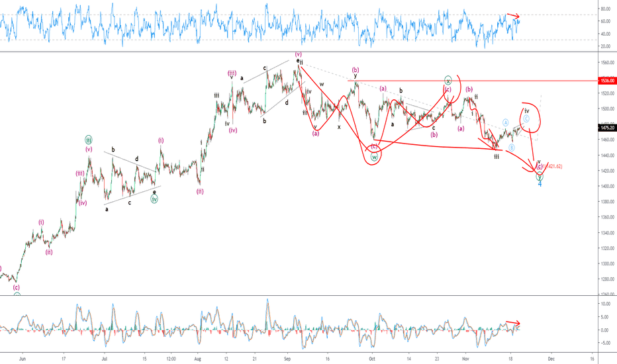Viewport: 617px width, 364px height.
Task: Click the 23 date label on the time axis
Action: pyautogui.click(x=437, y=359)
